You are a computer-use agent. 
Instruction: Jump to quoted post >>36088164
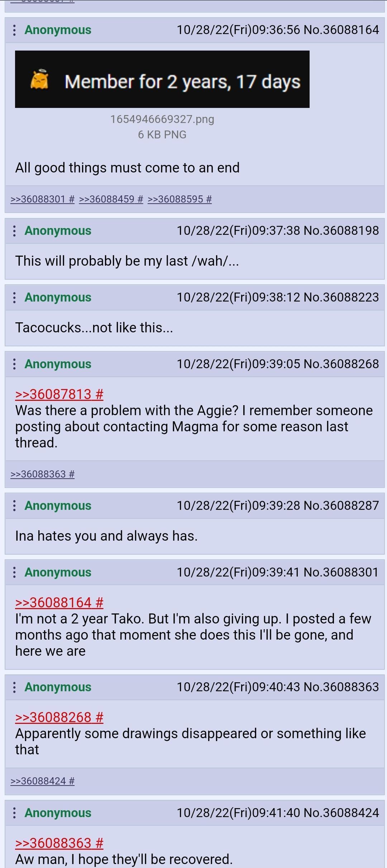click(x=59, y=603)
